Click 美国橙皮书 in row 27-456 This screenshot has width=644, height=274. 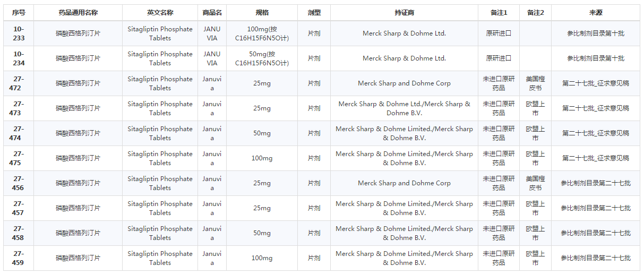coord(535,183)
